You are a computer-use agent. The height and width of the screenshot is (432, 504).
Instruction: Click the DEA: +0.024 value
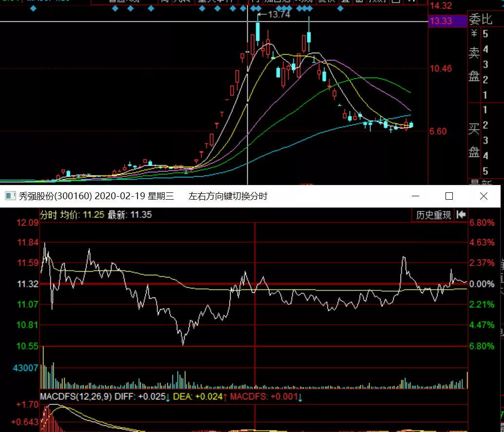198,396
